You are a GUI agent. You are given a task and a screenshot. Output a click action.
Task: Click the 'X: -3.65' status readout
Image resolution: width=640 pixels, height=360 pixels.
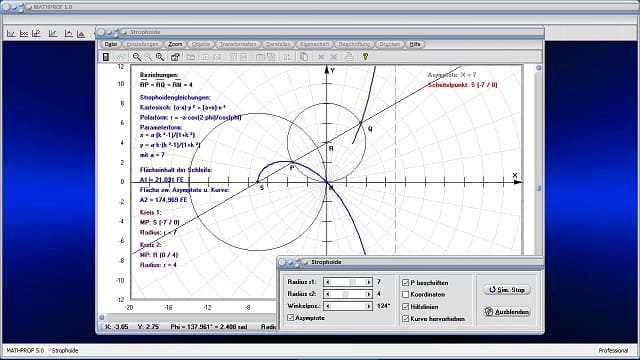point(117,327)
